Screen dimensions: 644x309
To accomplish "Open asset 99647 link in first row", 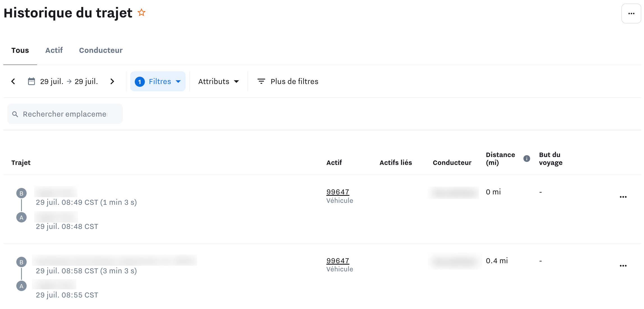I will (x=338, y=192).
